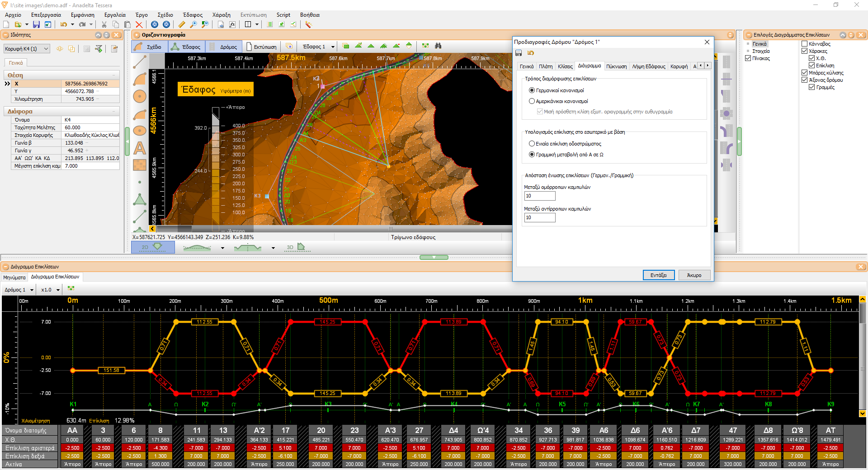Click the contour lines triangle icon
The height and width of the screenshot is (470, 868).
(x=384, y=46)
